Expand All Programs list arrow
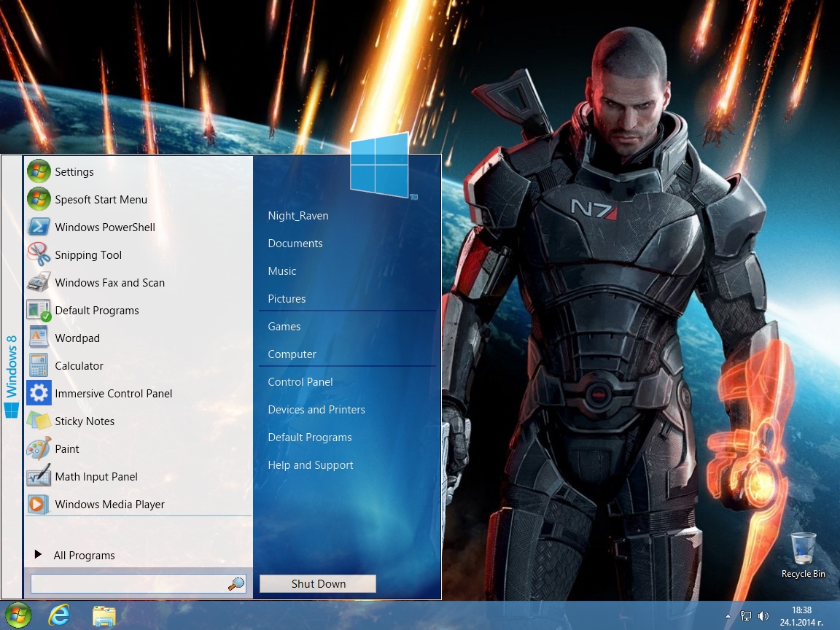 [x=38, y=554]
